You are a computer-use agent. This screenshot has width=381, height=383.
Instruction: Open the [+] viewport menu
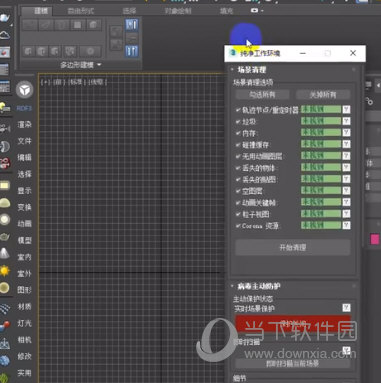click(x=45, y=82)
